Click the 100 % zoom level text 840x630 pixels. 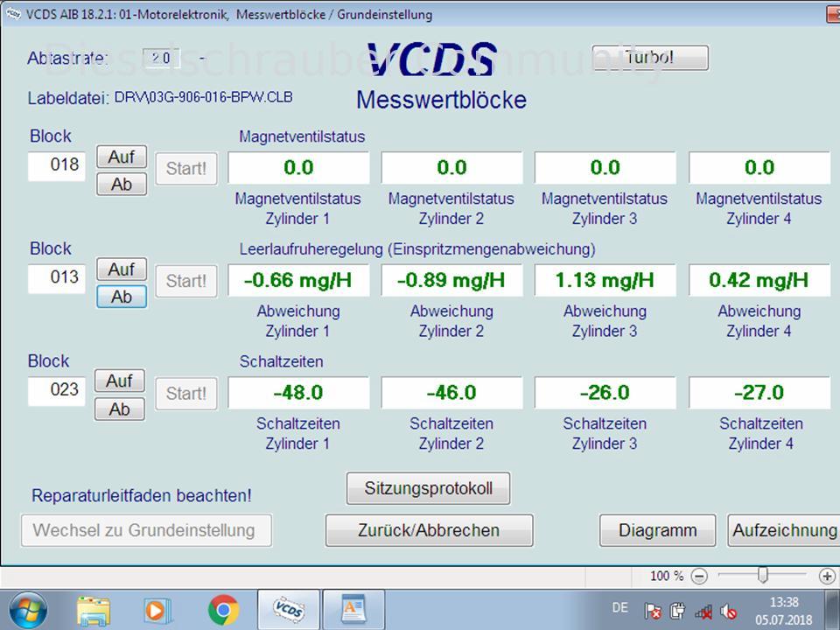(667, 576)
